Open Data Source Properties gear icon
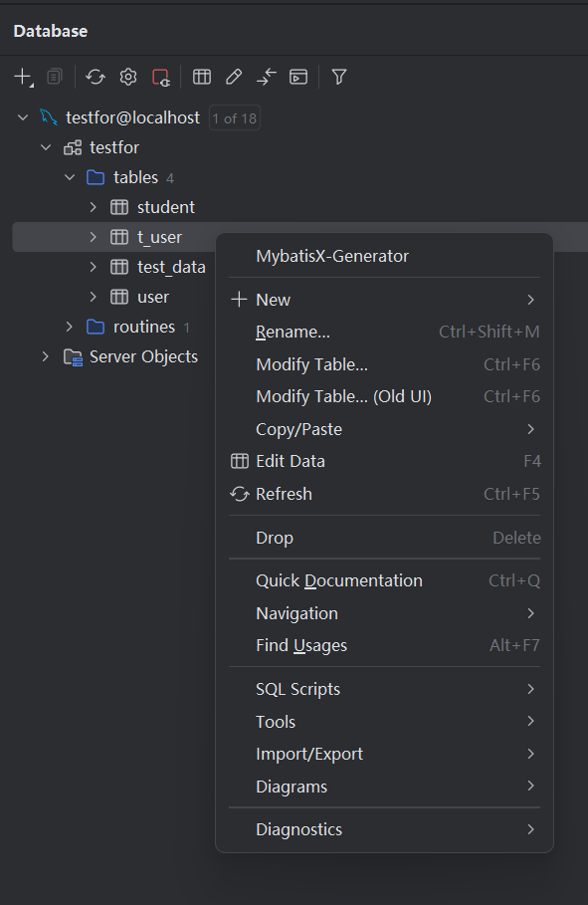The image size is (588, 905). click(x=128, y=77)
